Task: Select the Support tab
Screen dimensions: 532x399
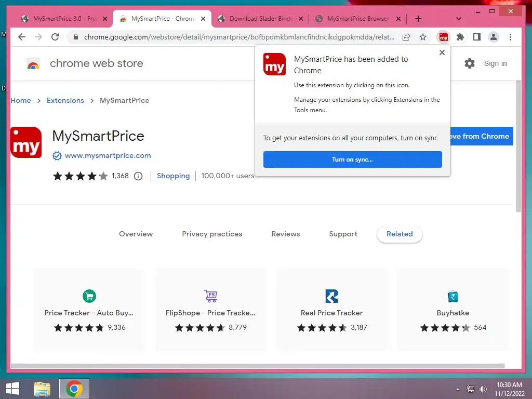Action: (343, 234)
